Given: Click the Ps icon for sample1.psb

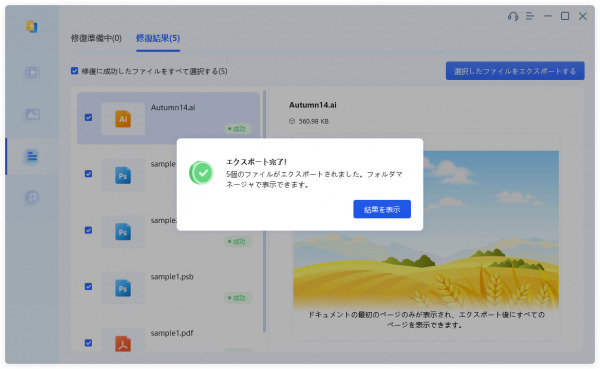Looking at the screenshot, I should coord(123,288).
